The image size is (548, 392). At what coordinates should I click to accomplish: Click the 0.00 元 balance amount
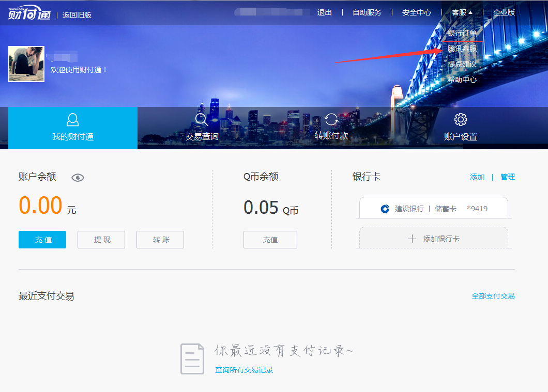pyautogui.click(x=47, y=205)
